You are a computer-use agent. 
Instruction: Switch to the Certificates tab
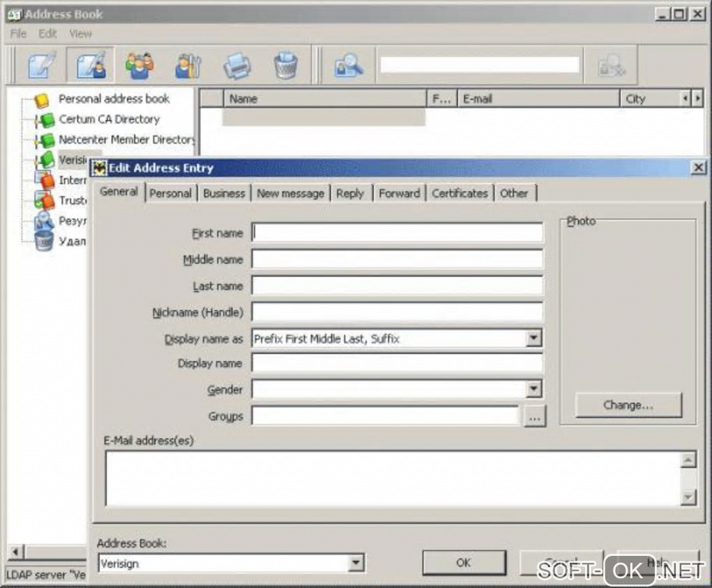tap(460, 193)
